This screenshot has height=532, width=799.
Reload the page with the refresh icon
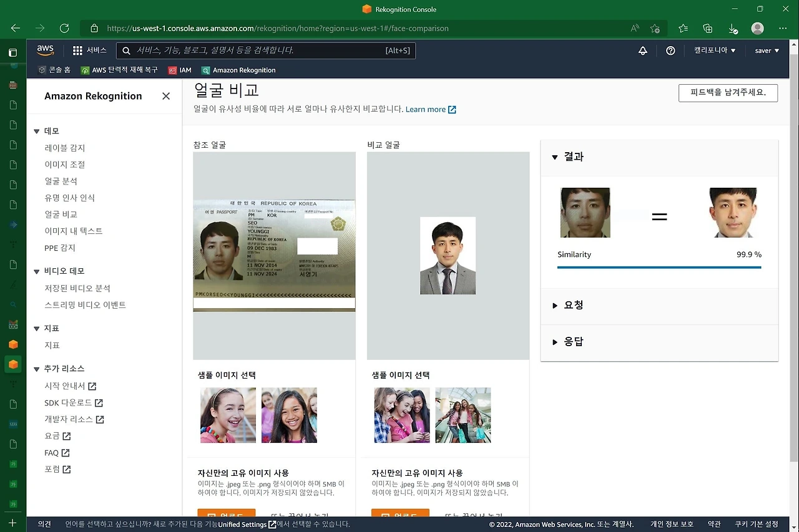(x=64, y=28)
